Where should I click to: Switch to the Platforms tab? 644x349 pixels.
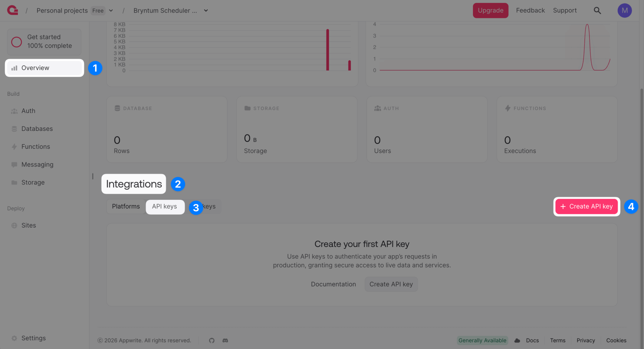pyautogui.click(x=126, y=206)
